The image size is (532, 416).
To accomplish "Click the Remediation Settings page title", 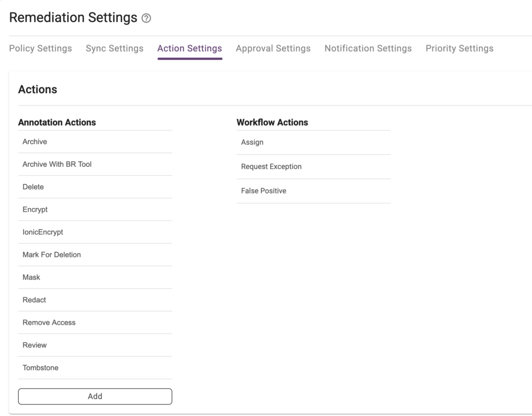I will coord(73,18).
